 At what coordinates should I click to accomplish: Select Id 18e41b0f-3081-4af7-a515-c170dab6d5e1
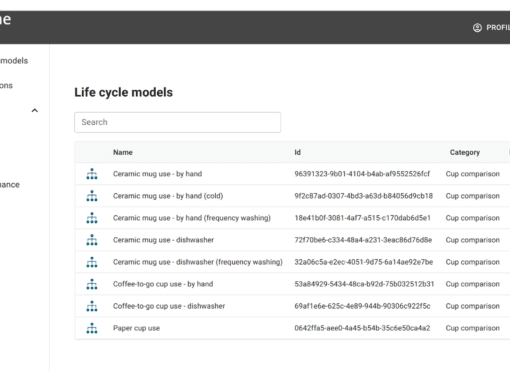click(362, 218)
